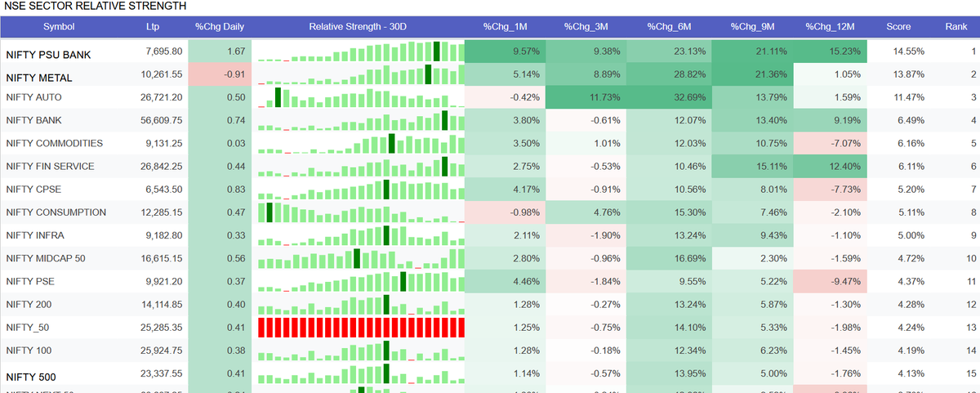Sort by %Chg_6M column header

pos(669,26)
